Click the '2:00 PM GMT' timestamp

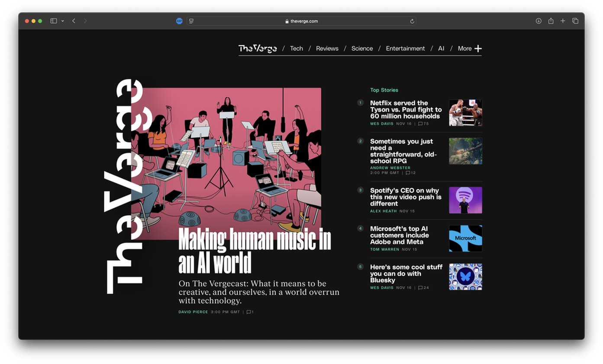pos(384,173)
